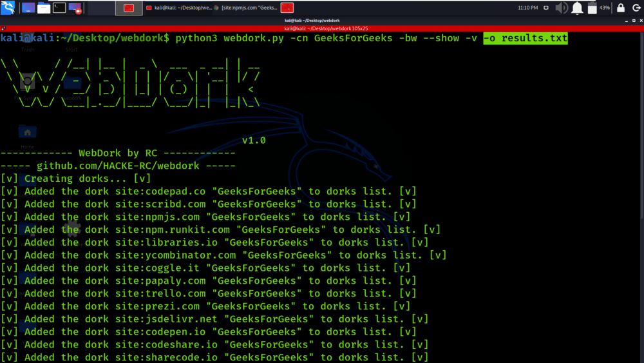This screenshot has width=644, height=363.
Task: Click the site:npmjs.com dork line
Action: coord(205,217)
